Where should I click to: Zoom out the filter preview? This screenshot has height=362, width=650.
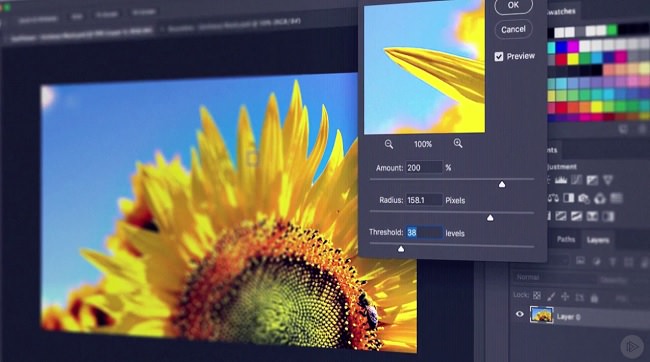(388, 144)
